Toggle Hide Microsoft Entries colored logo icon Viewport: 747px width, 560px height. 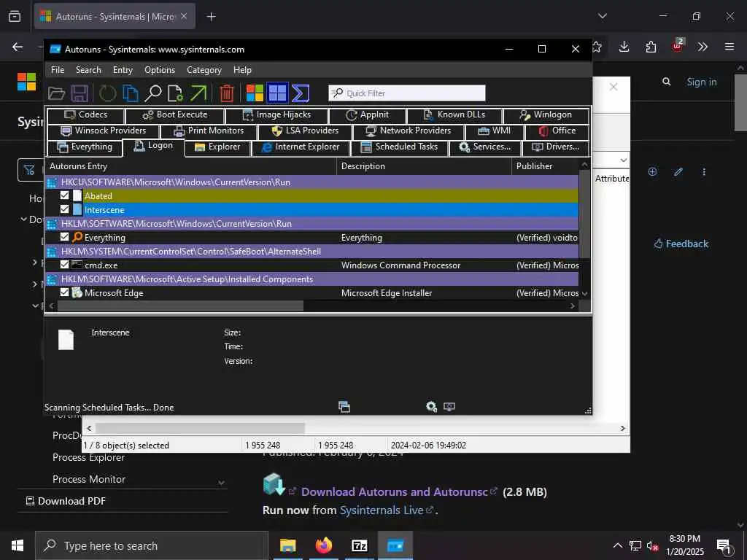[x=255, y=93]
